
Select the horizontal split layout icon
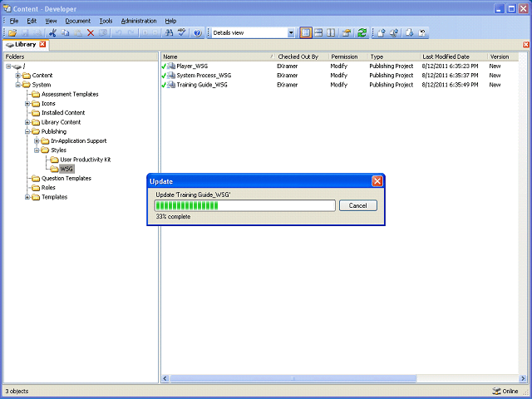tap(318, 33)
